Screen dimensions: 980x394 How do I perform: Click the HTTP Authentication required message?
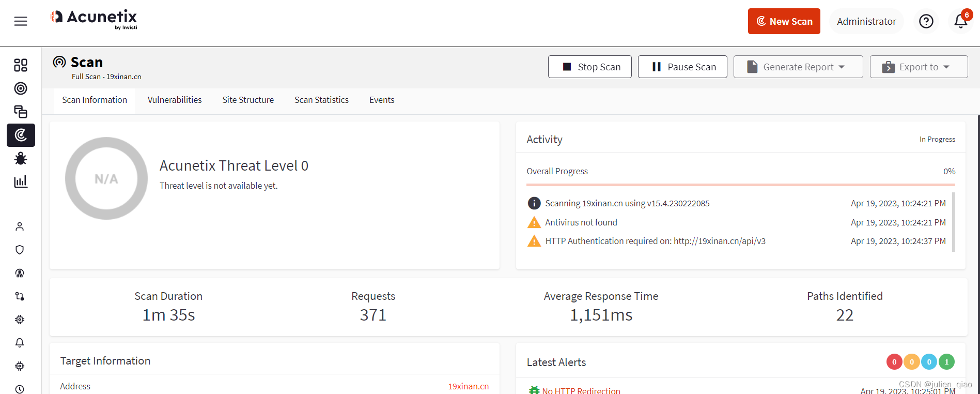point(655,241)
